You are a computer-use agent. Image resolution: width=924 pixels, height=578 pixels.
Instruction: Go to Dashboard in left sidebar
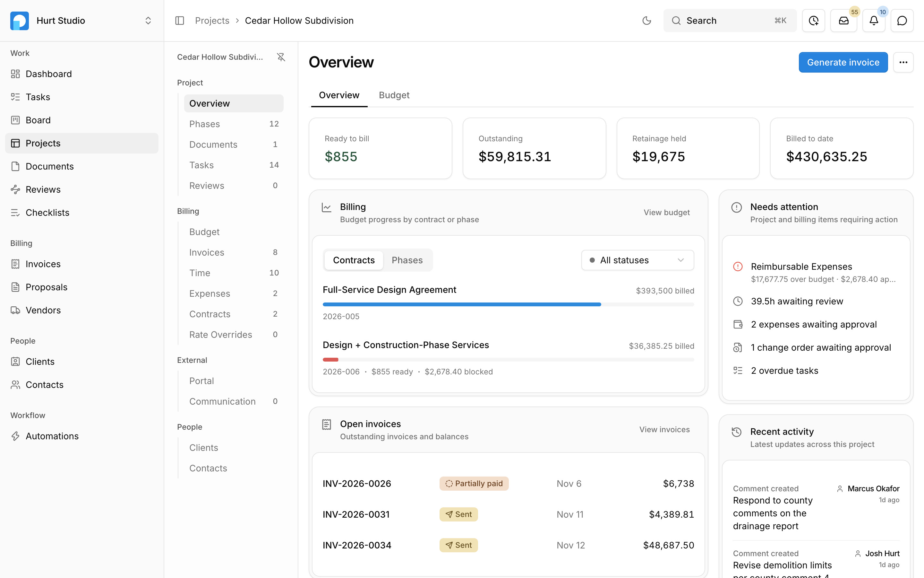82,74
